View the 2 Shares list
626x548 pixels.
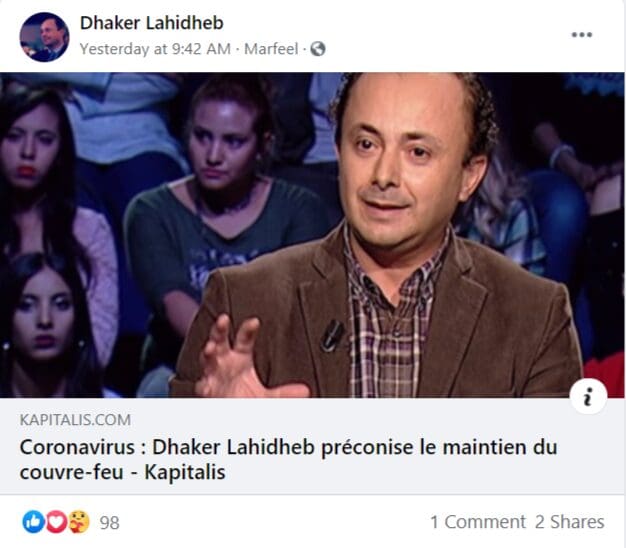[570, 522]
